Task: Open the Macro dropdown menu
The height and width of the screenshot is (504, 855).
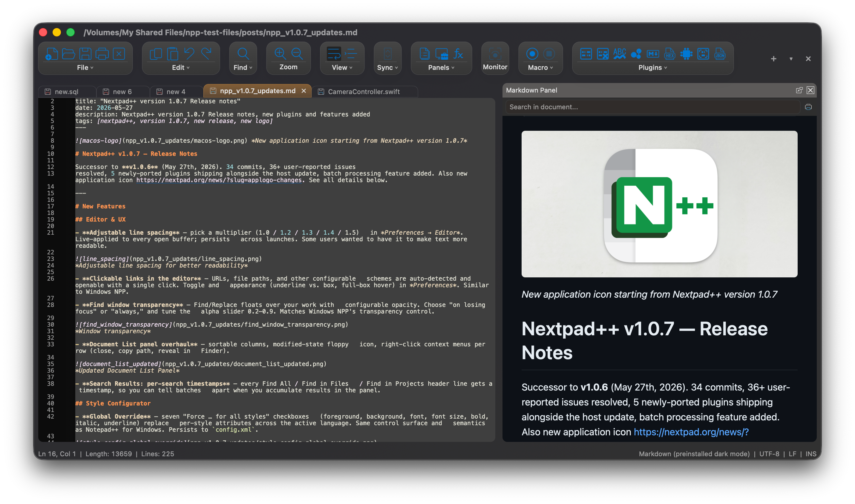Action: point(540,67)
